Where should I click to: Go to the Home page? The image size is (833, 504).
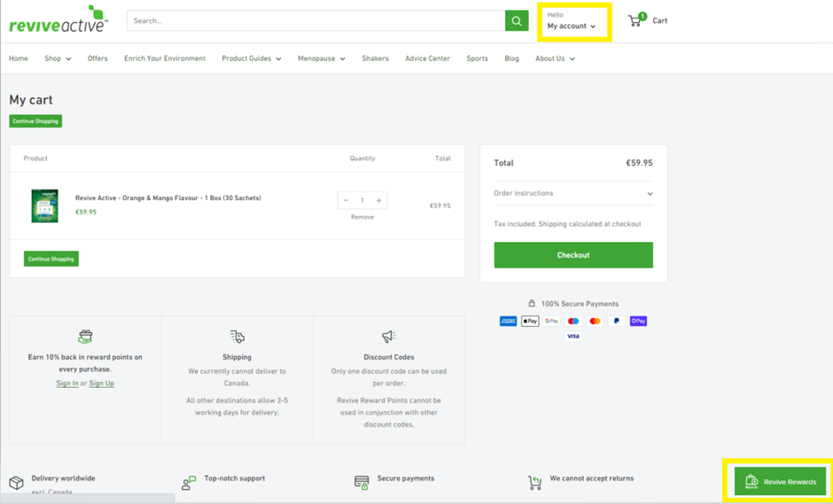pyautogui.click(x=19, y=58)
